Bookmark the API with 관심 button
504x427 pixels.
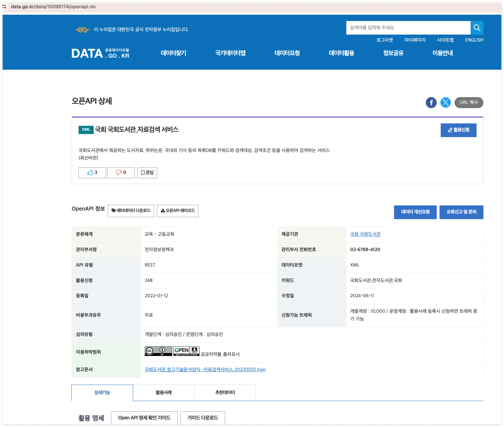click(x=147, y=173)
